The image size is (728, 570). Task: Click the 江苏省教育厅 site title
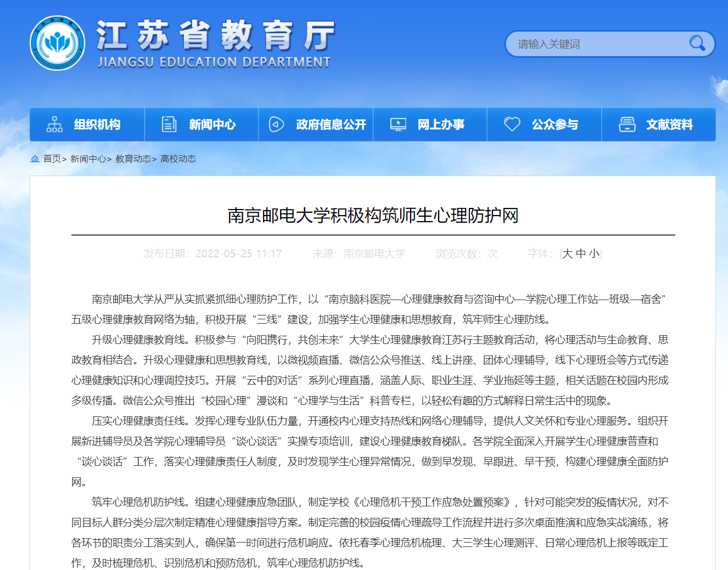click(216, 36)
